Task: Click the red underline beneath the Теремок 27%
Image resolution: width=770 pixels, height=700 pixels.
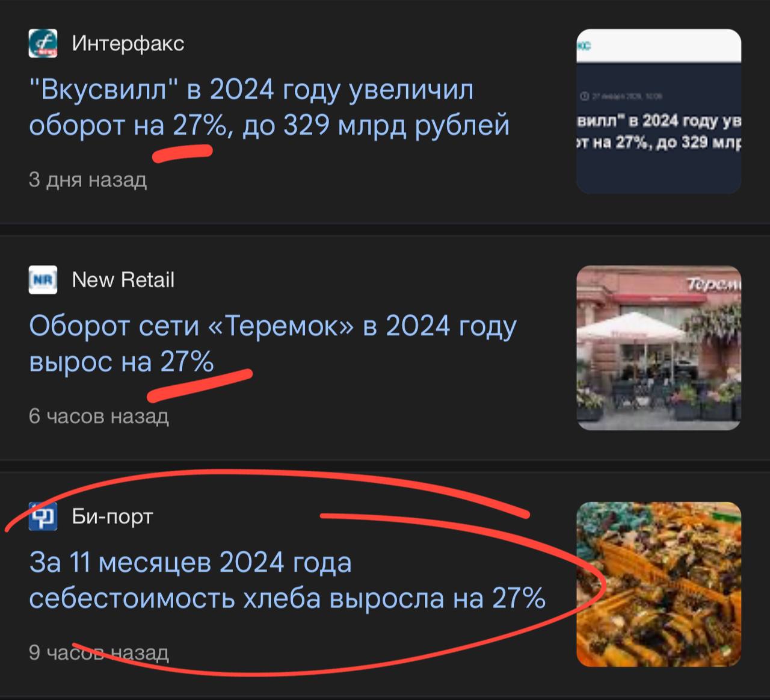Action: [x=200, y=386]
